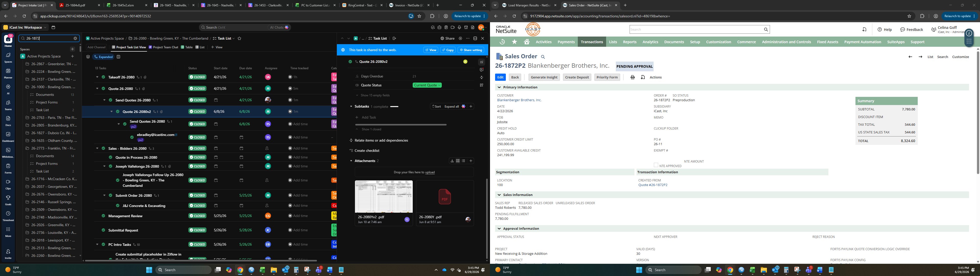980x276 pixels.
Task: Open Forms in the ClickUp sidebar
Action: pyautogui.click(x=8, y=168)
